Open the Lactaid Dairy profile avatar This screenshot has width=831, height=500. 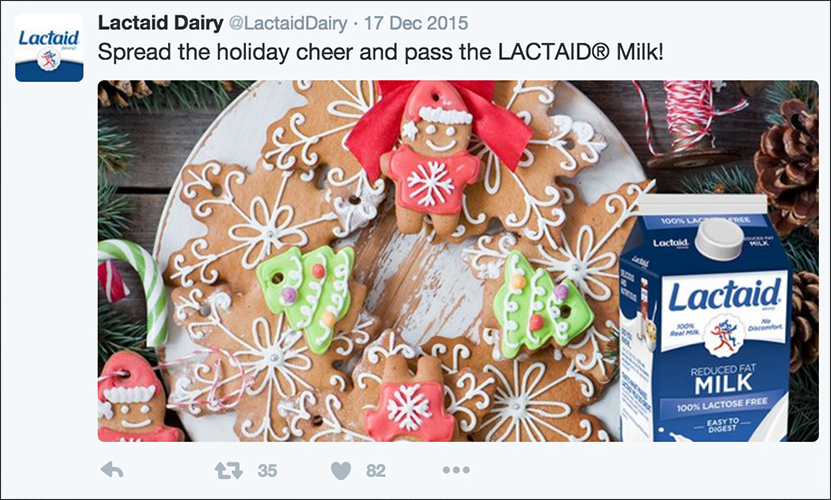[x=49, y=50]
